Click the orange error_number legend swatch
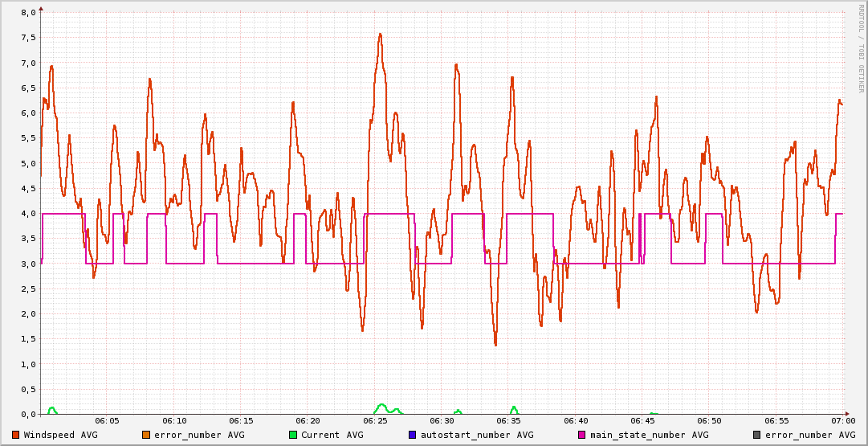 (x=146, y=435)
